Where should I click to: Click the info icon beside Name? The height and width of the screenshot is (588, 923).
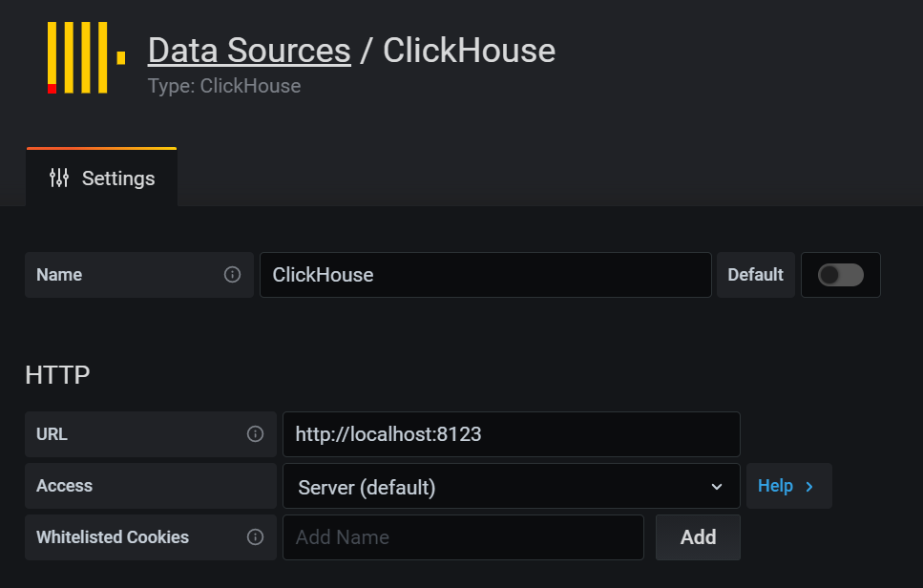(x=232, y=275)
